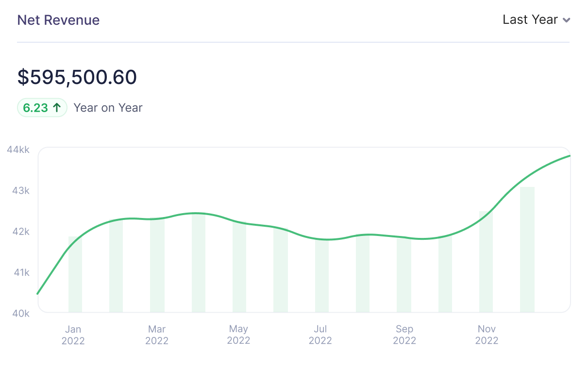Click the Year on Year label
This screenshot has width=588, height=369.
point(108,107)
